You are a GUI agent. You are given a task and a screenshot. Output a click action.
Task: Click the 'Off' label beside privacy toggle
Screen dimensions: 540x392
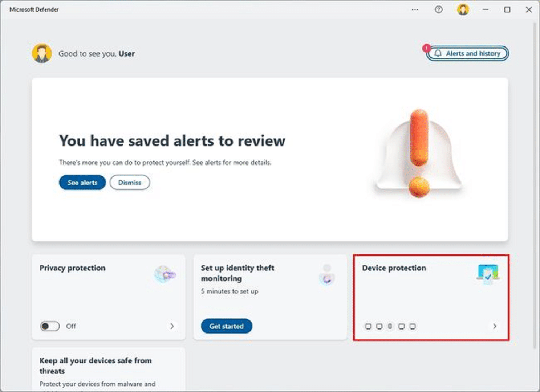click(x=71, y=326)
